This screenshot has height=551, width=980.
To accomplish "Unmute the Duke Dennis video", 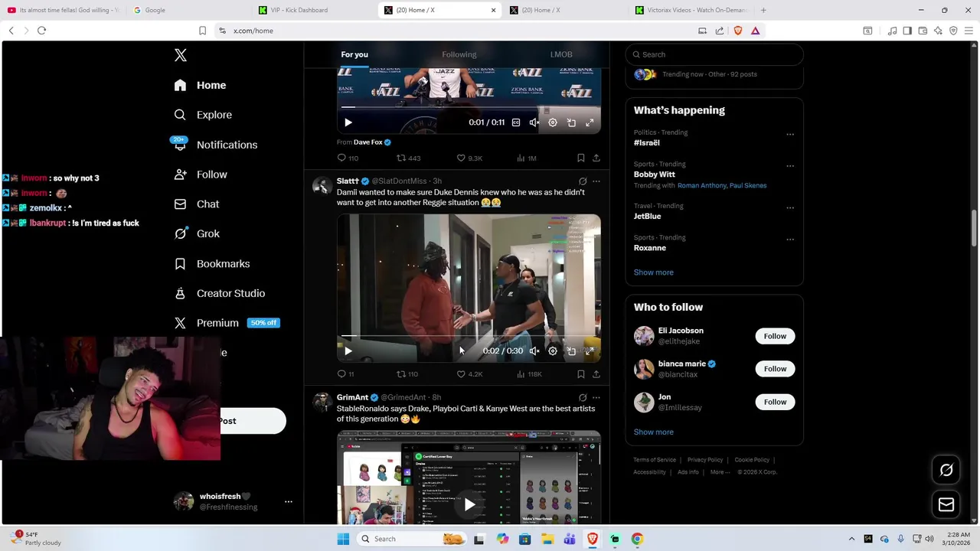I will coord(534,351).
